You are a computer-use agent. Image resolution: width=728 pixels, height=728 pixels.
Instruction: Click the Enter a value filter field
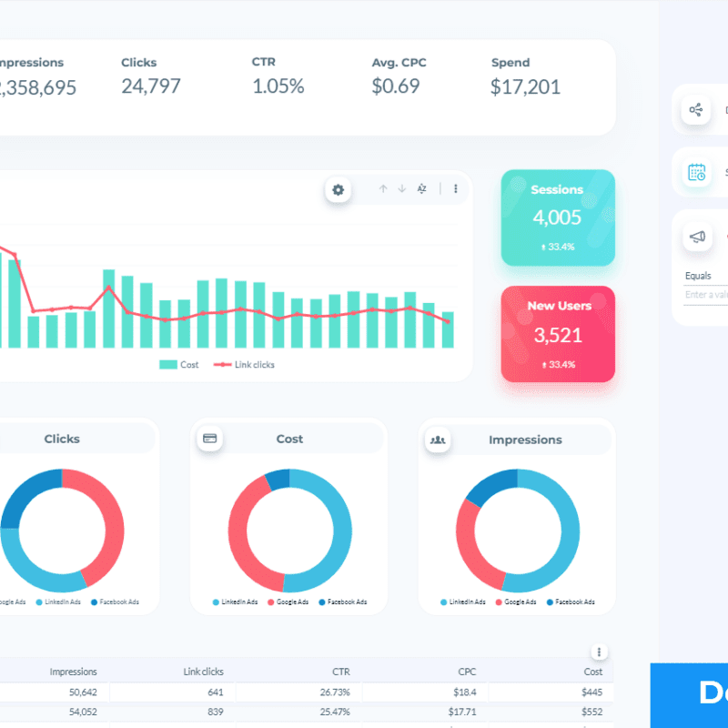pyautogui.click(x=706, y=295)
